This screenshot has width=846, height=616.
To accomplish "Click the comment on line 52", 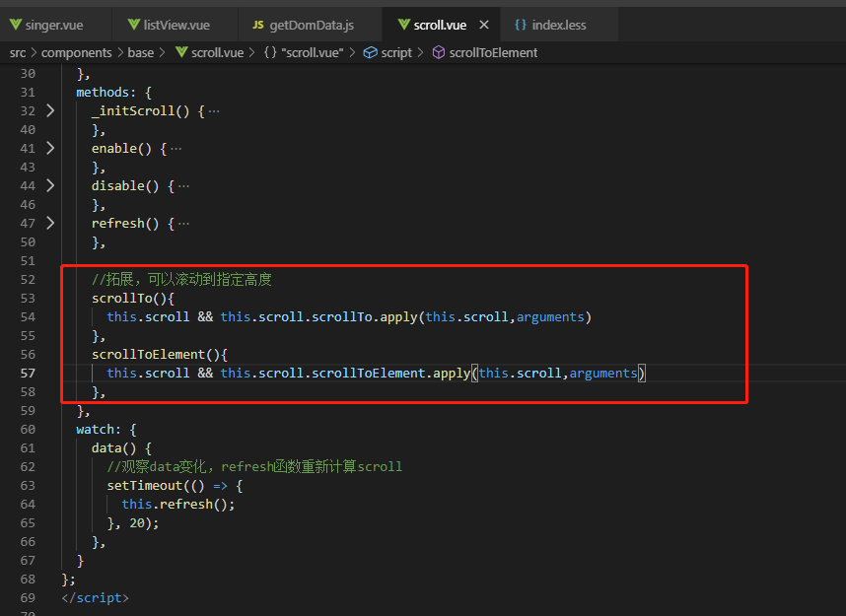I will click(181, 279).
